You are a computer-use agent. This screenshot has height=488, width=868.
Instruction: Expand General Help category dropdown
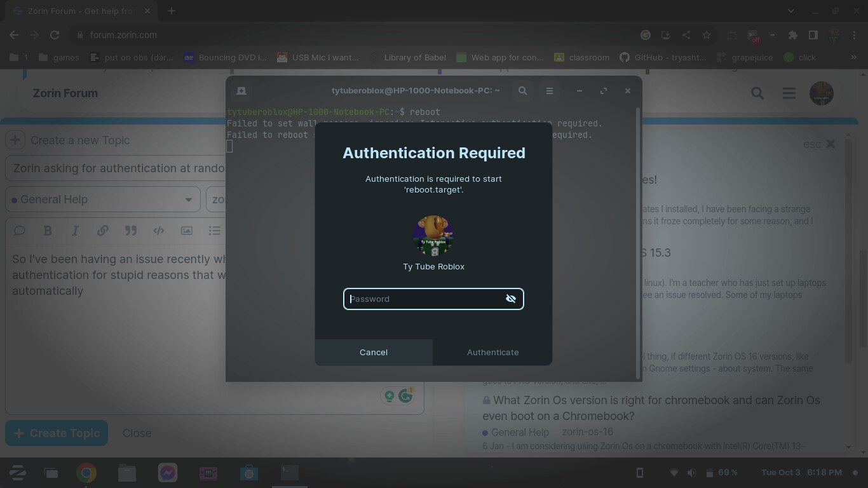coord(103,200)
